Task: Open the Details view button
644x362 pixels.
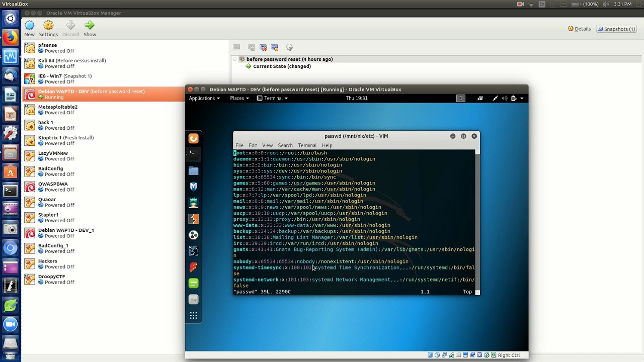Action: (579, 29)
